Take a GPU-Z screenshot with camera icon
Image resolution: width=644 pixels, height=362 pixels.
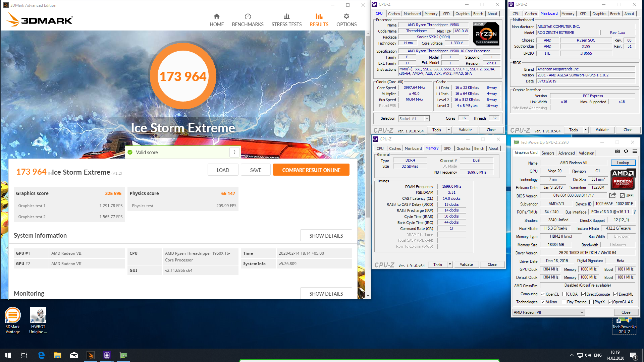(x=617, y=152)
